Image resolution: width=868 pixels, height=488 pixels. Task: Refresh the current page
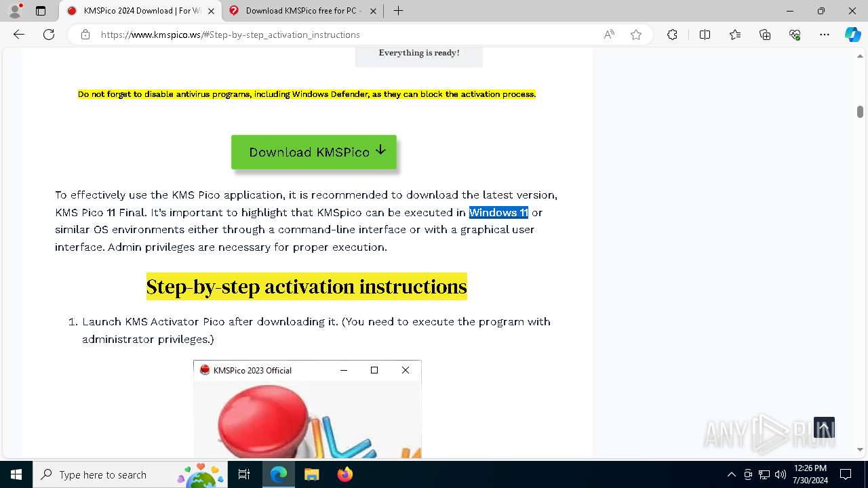[49, 35]
